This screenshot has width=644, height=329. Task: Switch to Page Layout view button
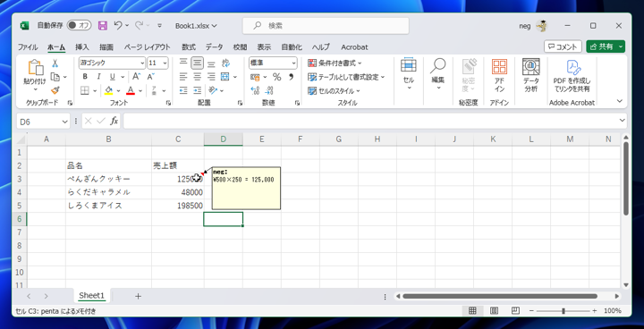tap(495, 311)
